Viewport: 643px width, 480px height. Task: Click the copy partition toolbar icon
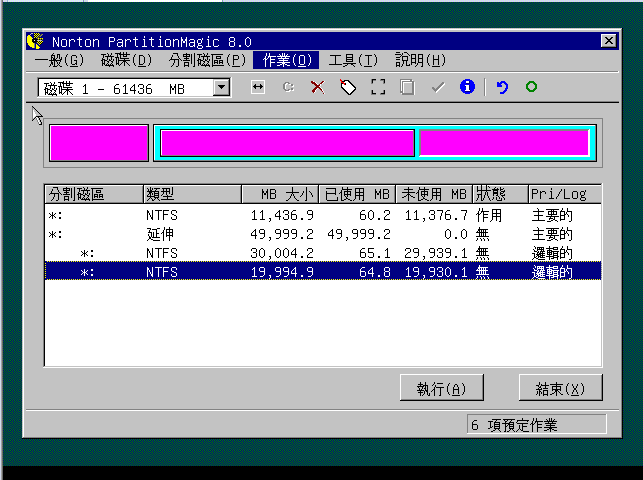click(x=407, y=87)
